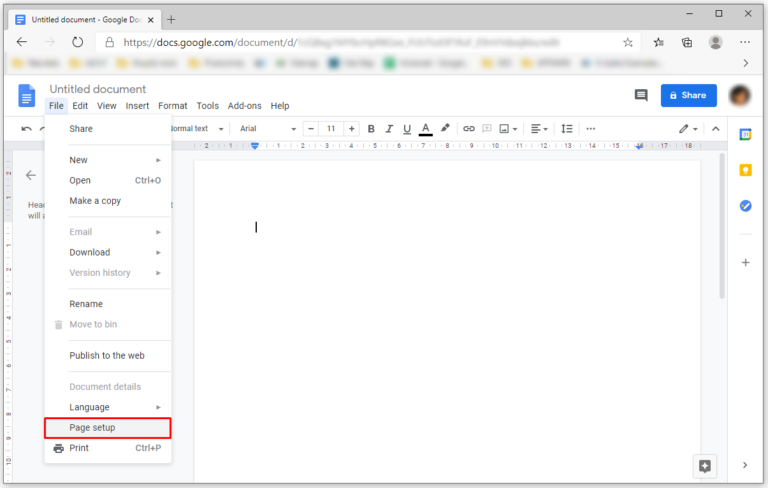
Task: Expand the Download submenu
Action: point(108,252)
